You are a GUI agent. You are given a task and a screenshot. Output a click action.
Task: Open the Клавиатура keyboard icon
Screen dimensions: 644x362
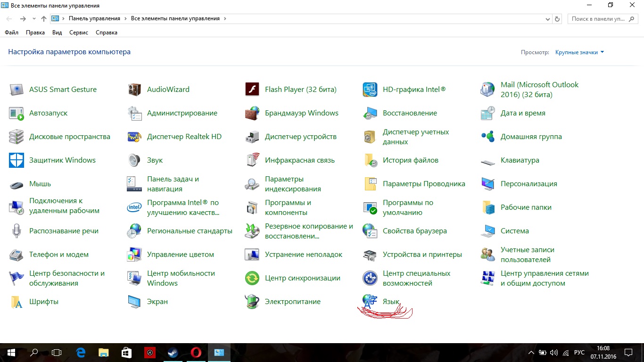point(488,162)
